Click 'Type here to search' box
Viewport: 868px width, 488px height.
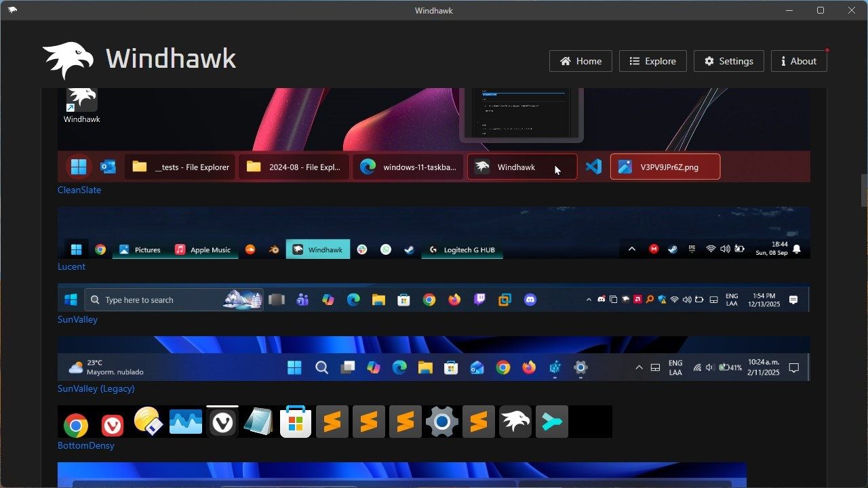pos(174,300)
